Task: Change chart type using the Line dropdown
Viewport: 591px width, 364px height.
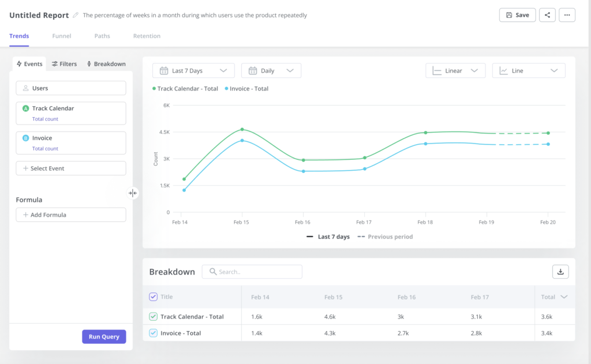Action: (x=528, y=70)
